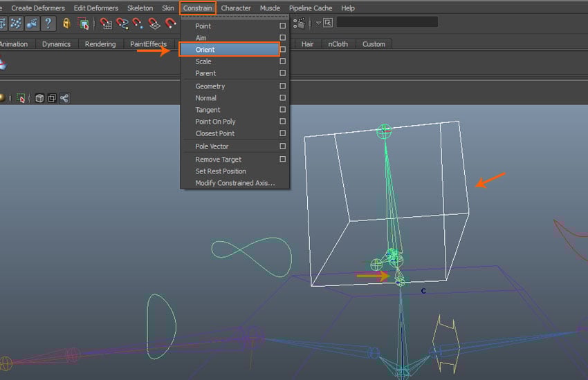The width and height of the screenshot is (588, 380).
Task: Enable Snap to curves magnet icon
Action: (x=122, y=23)
